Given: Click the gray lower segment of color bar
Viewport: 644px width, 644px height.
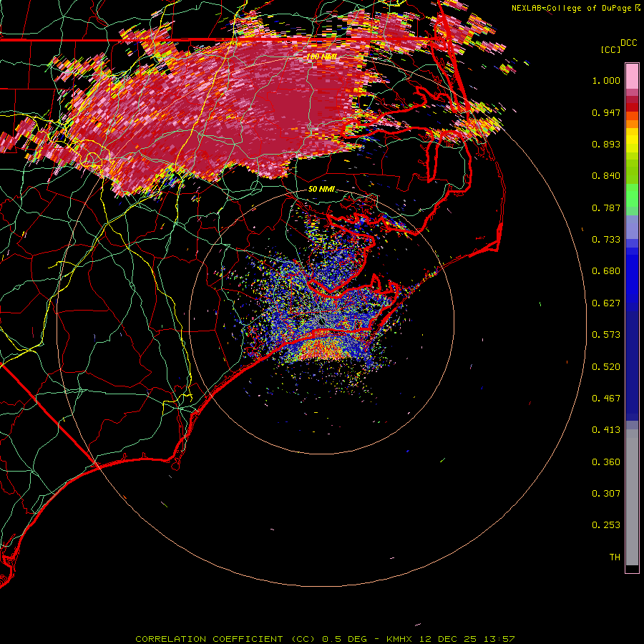Looking at the screenshot, I should point(632,497).
